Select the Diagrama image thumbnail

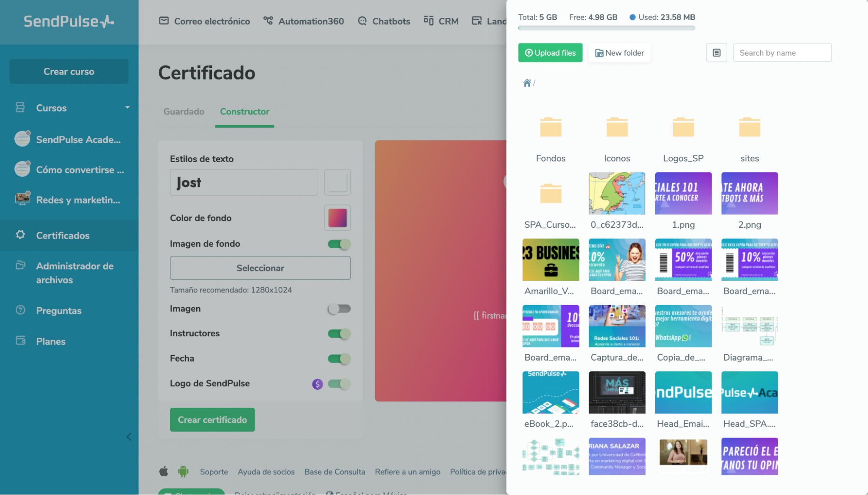tap(749, 326)
